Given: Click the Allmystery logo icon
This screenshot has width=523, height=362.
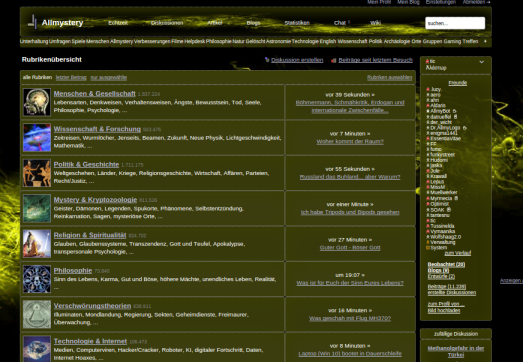Looking at the screenshot, I should click(x=32, y=22).
